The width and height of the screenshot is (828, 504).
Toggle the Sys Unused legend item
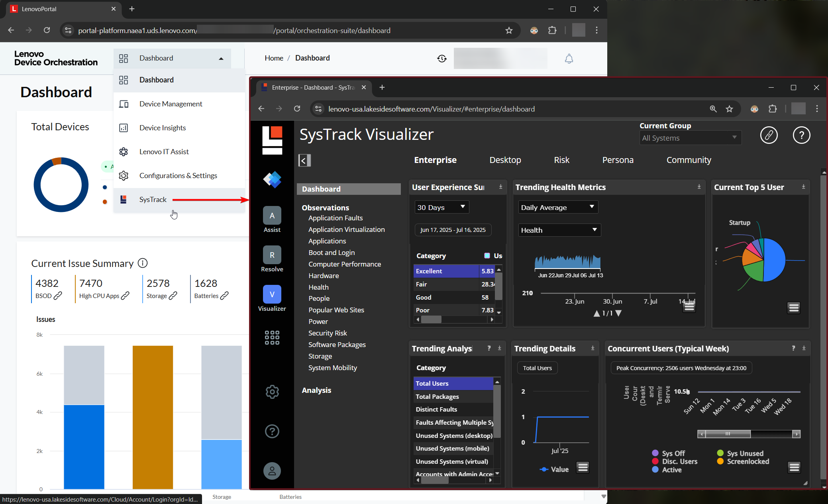(x=740, y=453)
